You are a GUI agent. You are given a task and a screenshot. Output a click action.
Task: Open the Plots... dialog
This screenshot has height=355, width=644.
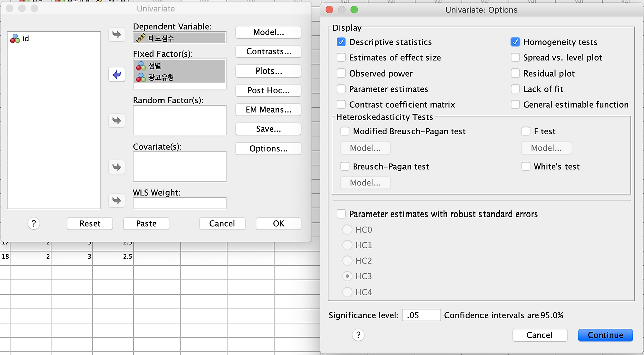tap(268, 71)
